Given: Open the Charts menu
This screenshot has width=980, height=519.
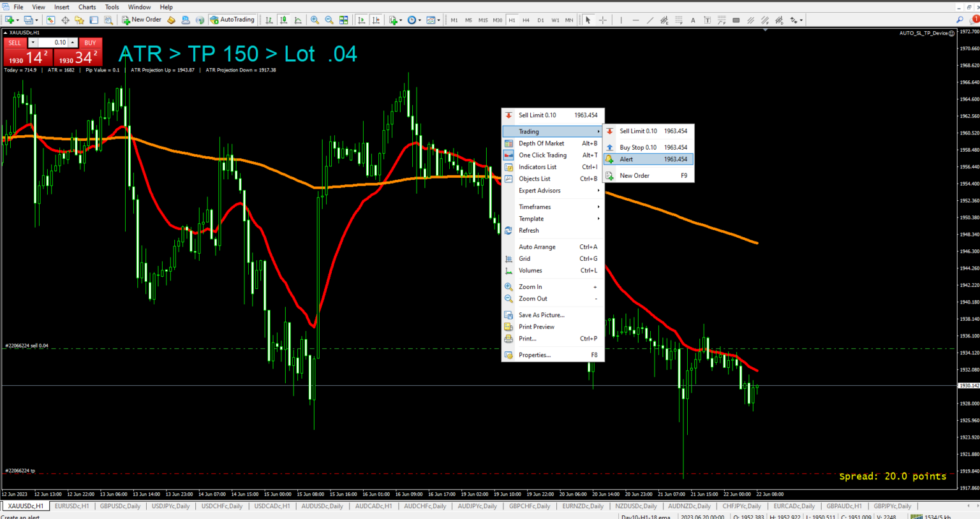Looking at the screenshot, I should pos(87,7).
